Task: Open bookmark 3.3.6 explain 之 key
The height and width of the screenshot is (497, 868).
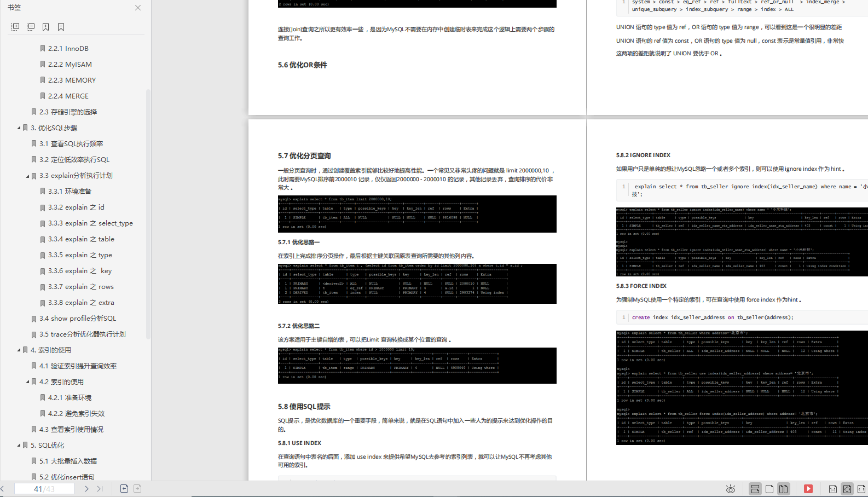Action: [x=80, y=271]
